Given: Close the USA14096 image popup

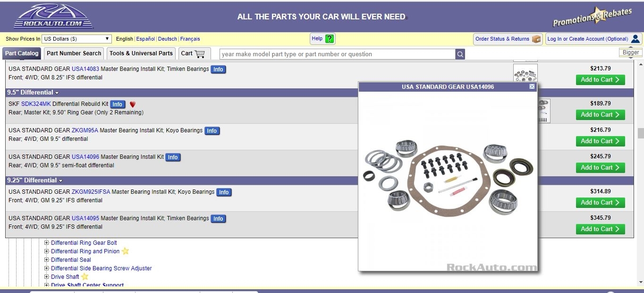Looking at the screenshot, I should (x=532, y=86).
